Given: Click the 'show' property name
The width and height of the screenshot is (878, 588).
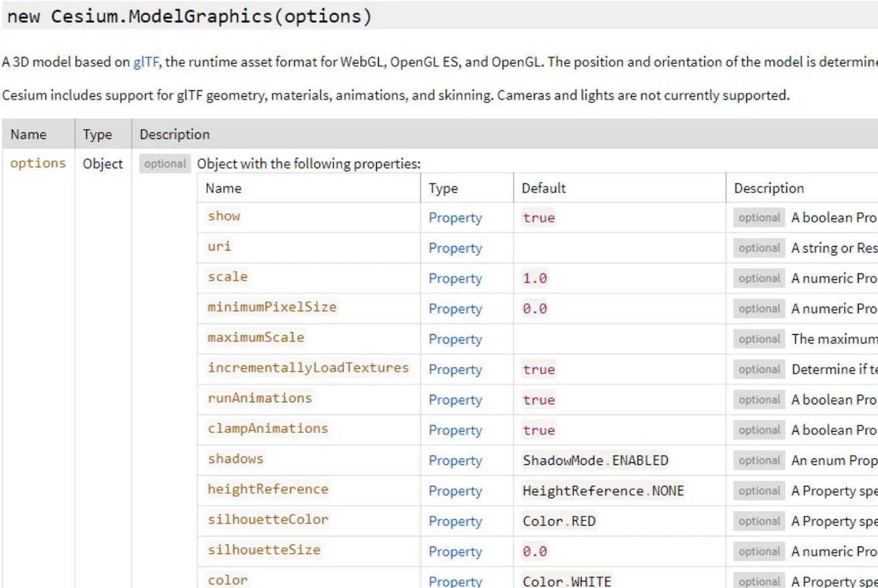Looking at the screenshot, I should pos(224,216).
